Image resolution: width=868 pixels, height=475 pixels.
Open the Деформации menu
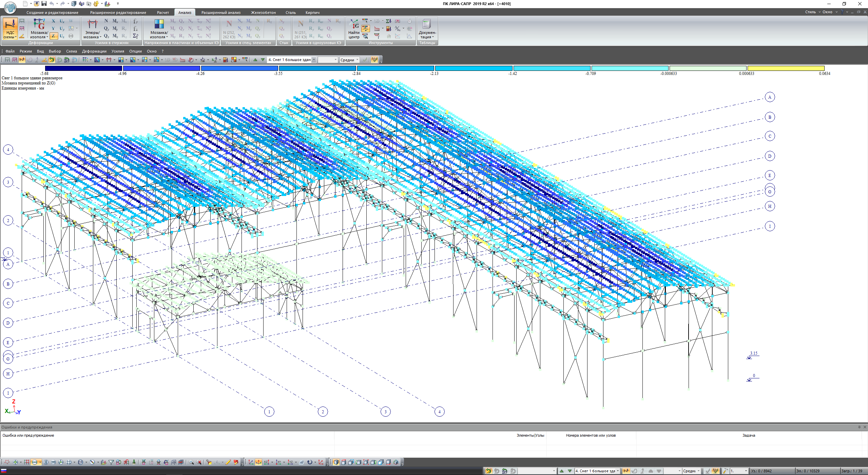pyautogui.click(x=94, y=51)
